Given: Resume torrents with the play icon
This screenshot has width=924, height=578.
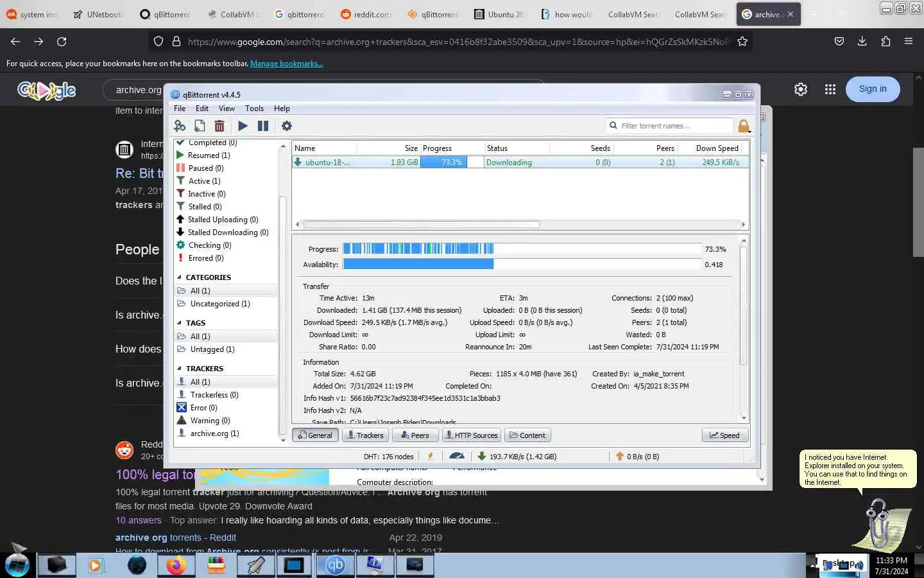Looking at the screenshot, I should [x=243, y=126].
